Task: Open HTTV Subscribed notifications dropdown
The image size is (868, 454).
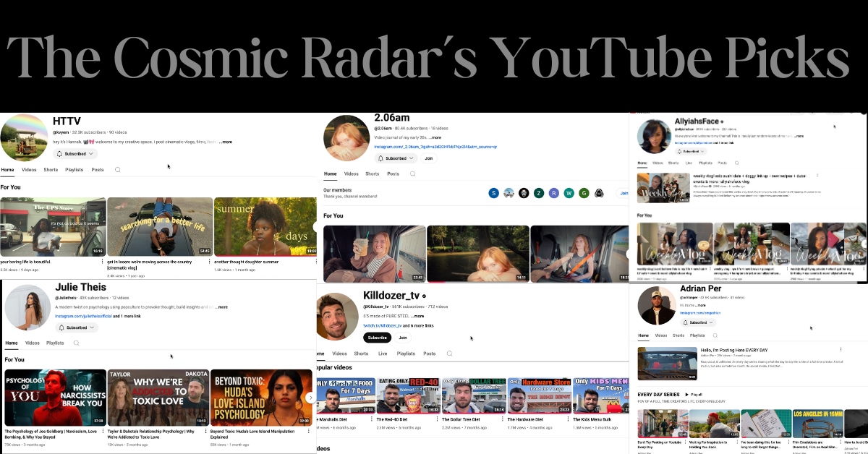Action: click(x=76, y=154)
